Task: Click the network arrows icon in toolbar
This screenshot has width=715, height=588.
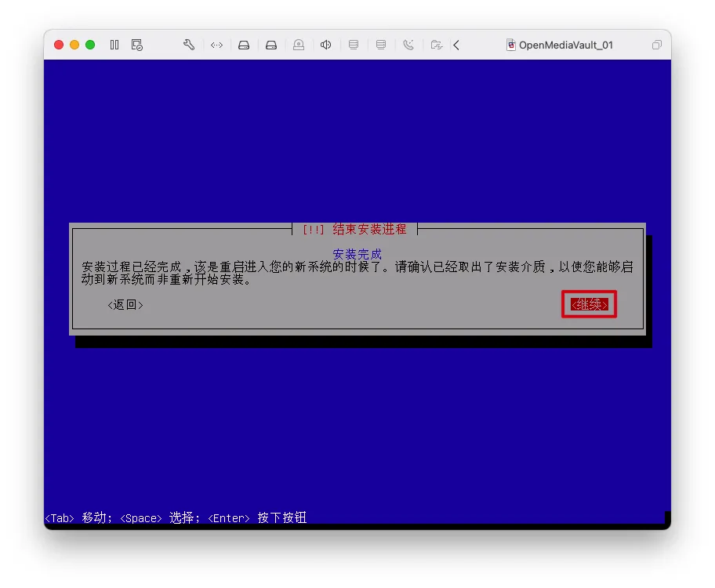Action: [x=216, y=45]
